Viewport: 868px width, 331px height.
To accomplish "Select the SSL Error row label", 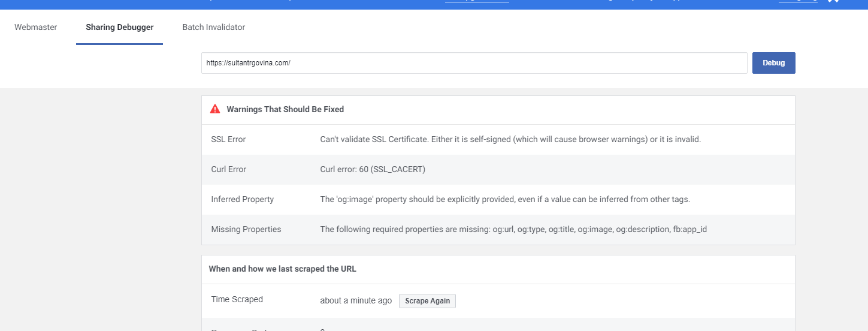I will 228,139.
